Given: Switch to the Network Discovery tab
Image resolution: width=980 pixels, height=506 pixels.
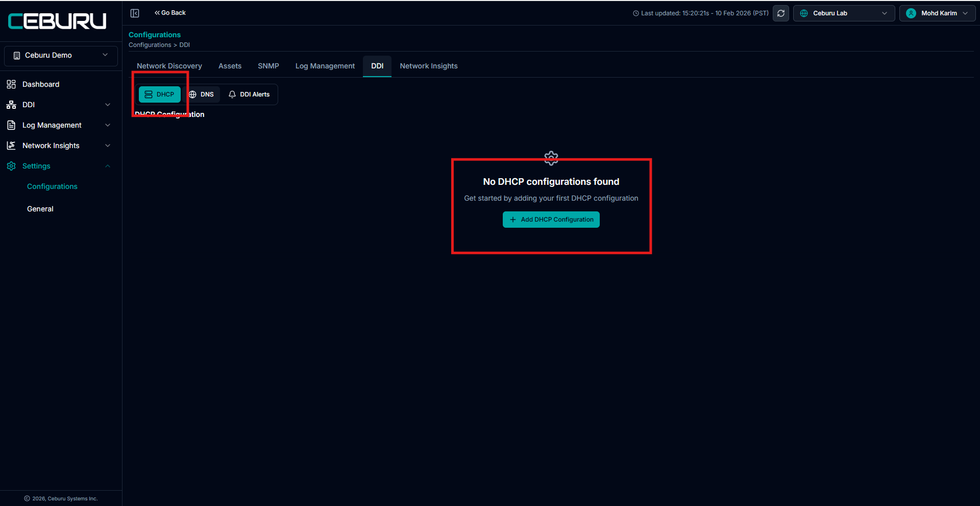Looking at the screenshot, I should [169, 66].
